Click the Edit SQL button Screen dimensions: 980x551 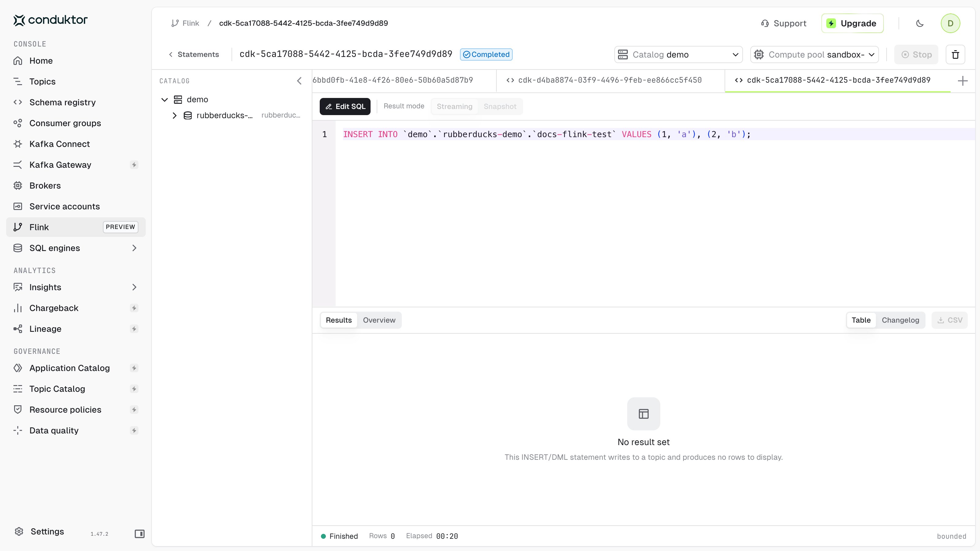pos(345,107)
